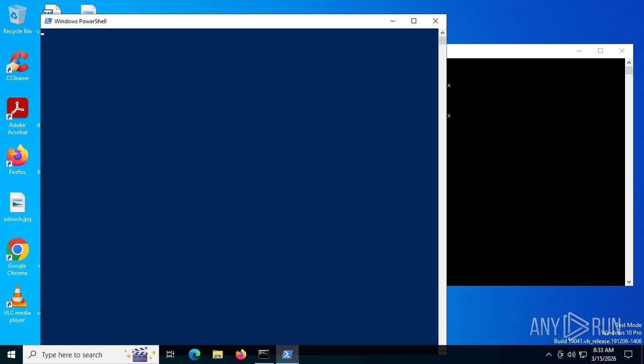This screenshot has width=644, height=364.
Task: Select the julsuch.jpg file on desktop
Action: point(18,208)
